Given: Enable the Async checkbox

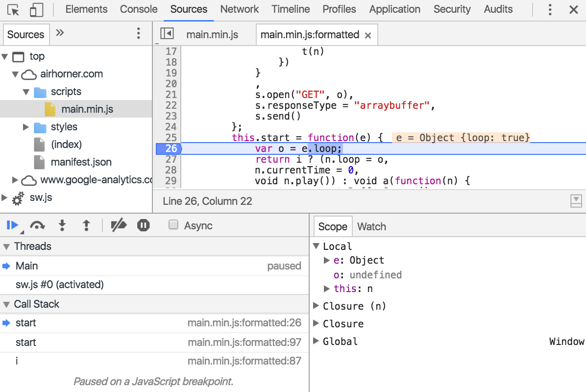Looking at the screenshot, I should [173, 224].
